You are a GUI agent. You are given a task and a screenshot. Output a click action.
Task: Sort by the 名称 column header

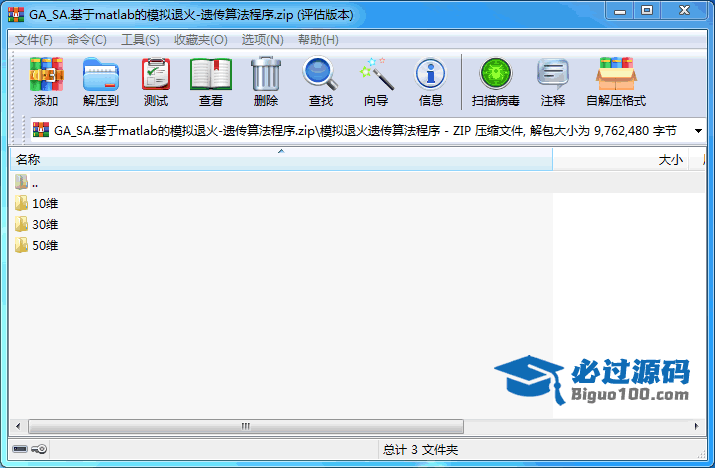coord(280,160)
